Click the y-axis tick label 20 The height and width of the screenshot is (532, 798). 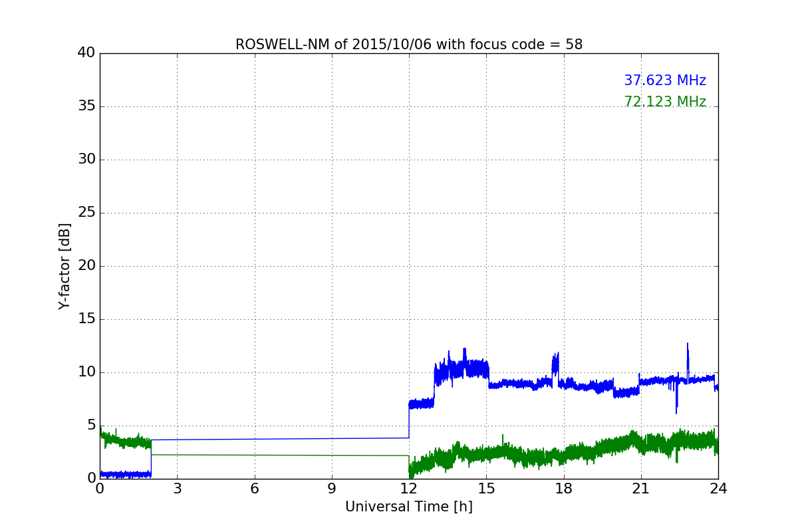click(86, 266)
